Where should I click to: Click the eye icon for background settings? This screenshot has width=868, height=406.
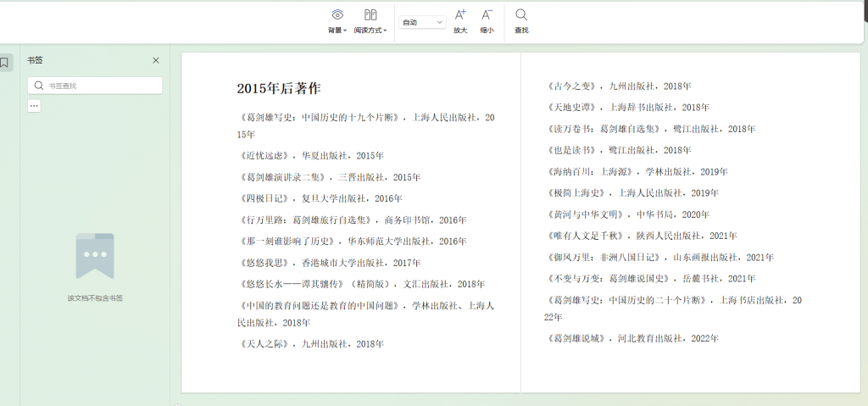pos(337,14)
